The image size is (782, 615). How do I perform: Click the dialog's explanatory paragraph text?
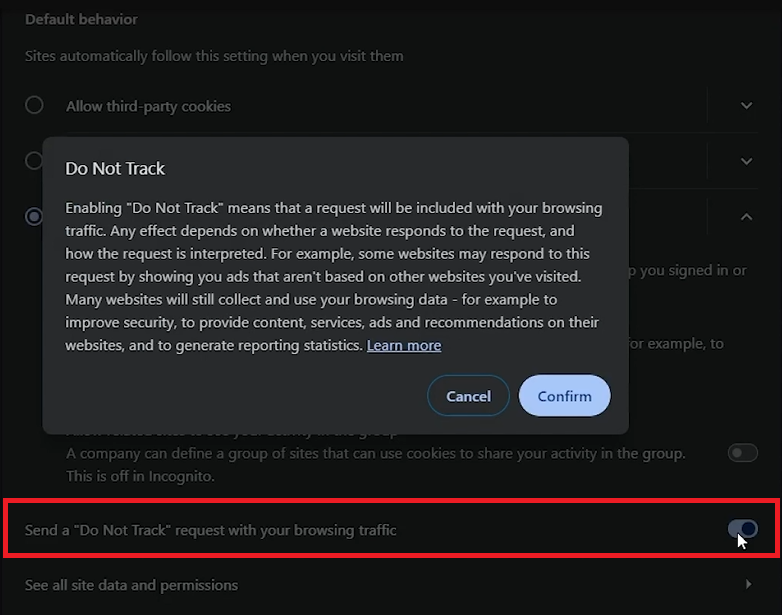333,276
